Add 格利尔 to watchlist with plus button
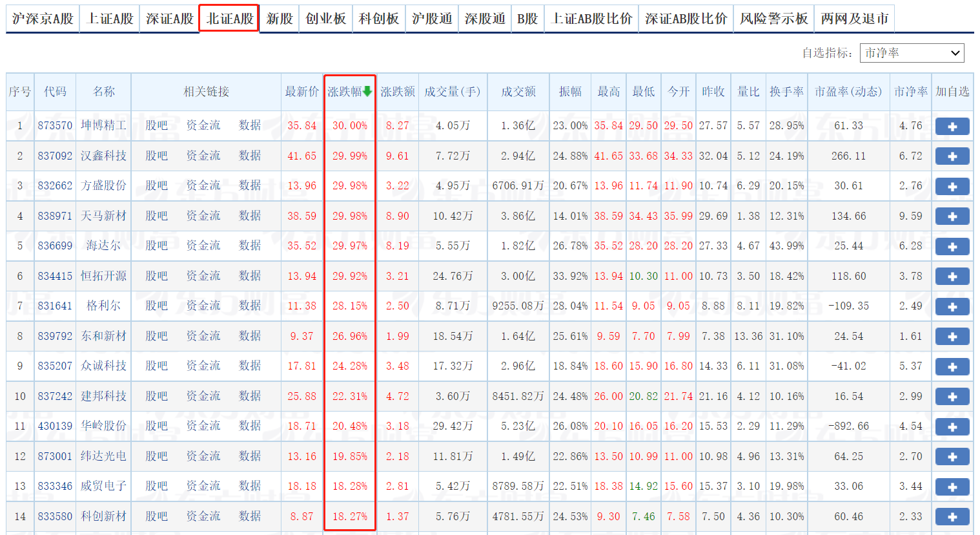This screenshot has width=980, height=535. [952, 307]
